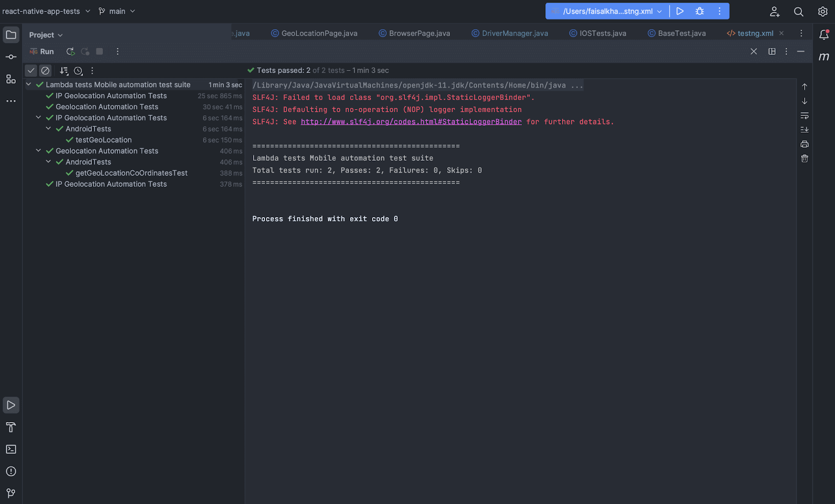Open the Problems tool window icon
835x504 pixels.
click(x=10, y=471)
